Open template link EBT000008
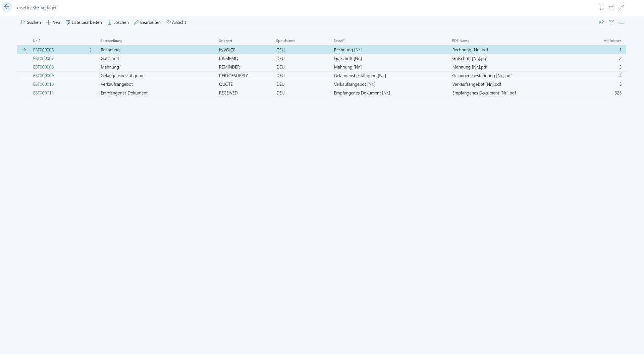The width and height of the screenshot is (644, 362). tap(43, 67)
